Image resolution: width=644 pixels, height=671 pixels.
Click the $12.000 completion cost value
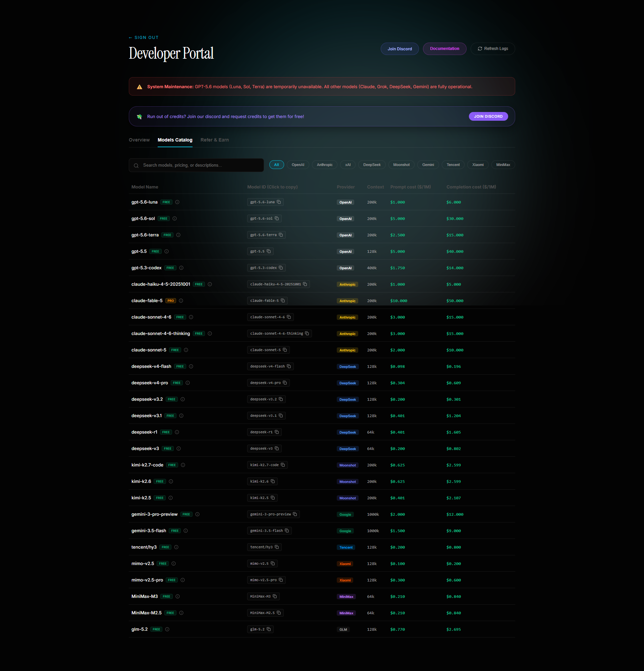point(455,514)
